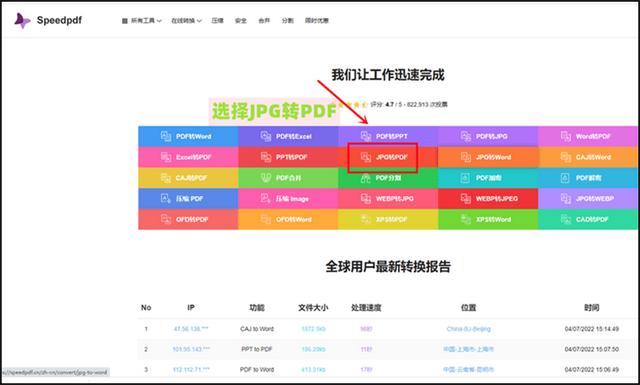Click the JPG转Word tile icon

[x=466, y=157]
